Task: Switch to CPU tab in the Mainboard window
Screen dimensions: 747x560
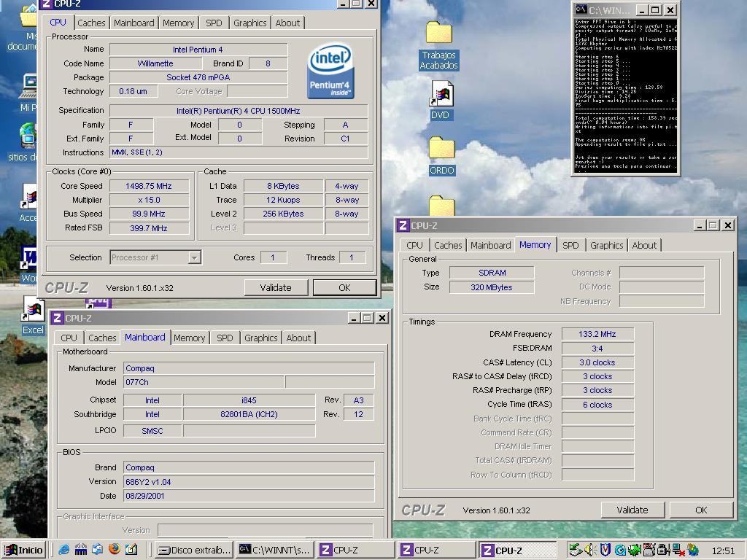Action: pyautogui.click(x=69, y=338)
